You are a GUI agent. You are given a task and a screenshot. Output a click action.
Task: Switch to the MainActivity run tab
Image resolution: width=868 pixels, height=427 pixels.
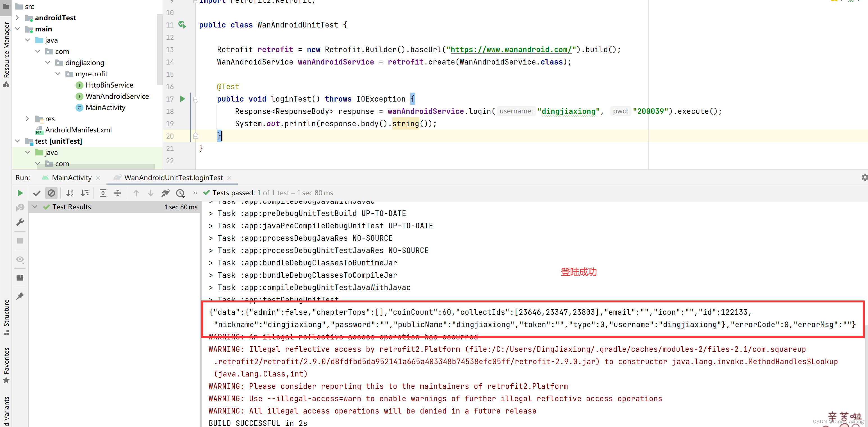coord(71,178)
